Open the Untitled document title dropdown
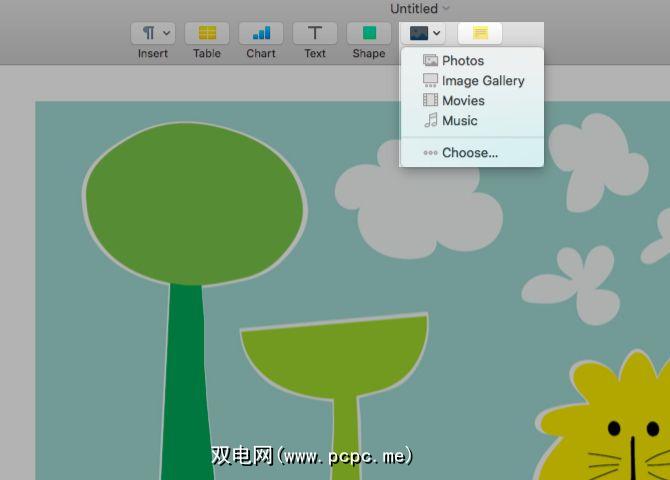This screenshot has width=670, height=480. coord(420,9)
